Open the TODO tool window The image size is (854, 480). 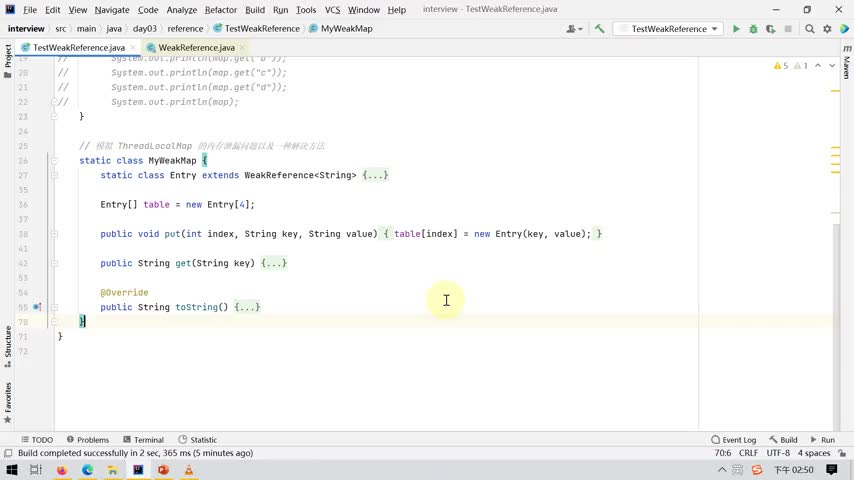click(37, 440)
